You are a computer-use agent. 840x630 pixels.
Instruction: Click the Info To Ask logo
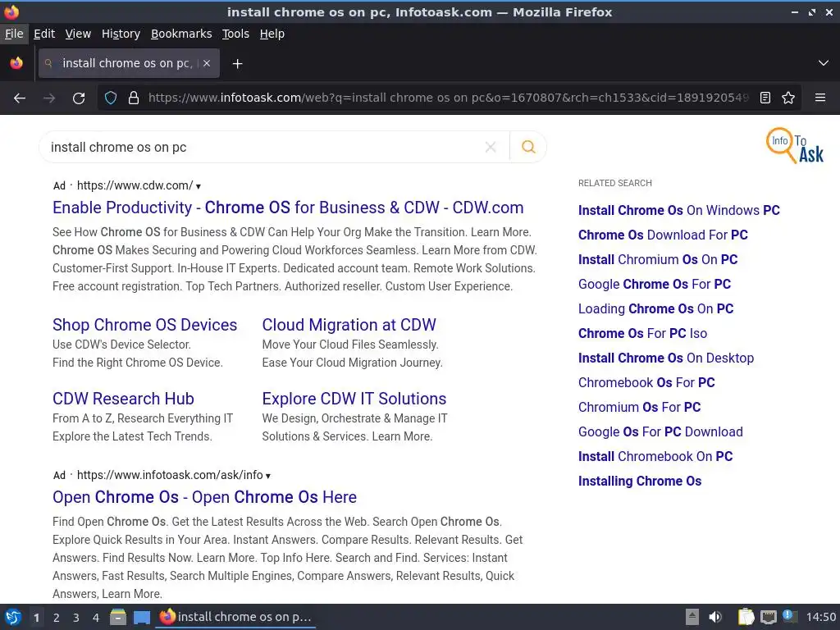pyautogui.click(x=795, y=146)
